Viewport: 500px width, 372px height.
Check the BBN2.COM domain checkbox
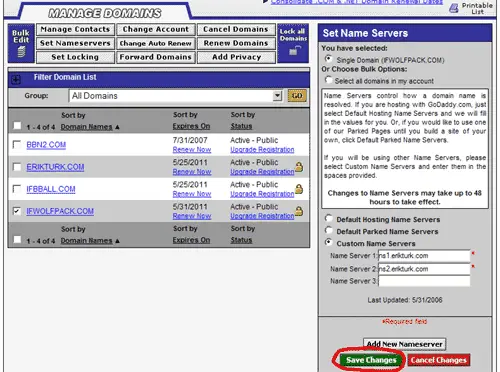point(16,144)
